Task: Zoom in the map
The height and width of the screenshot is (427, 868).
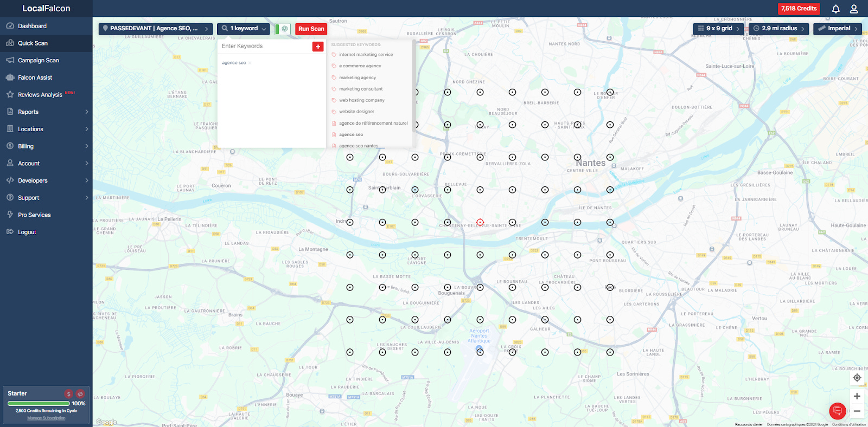Action: 857,396
